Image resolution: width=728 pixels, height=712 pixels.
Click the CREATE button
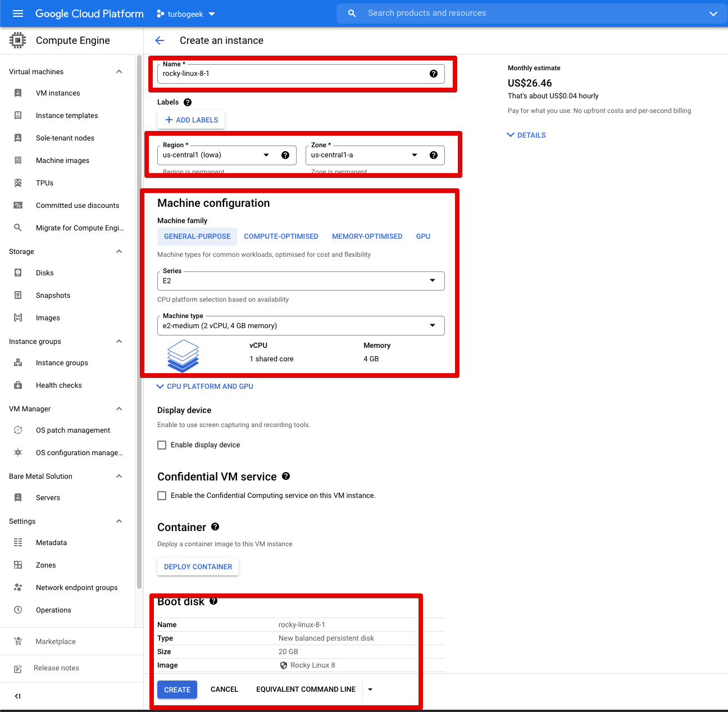coord(177,690)
